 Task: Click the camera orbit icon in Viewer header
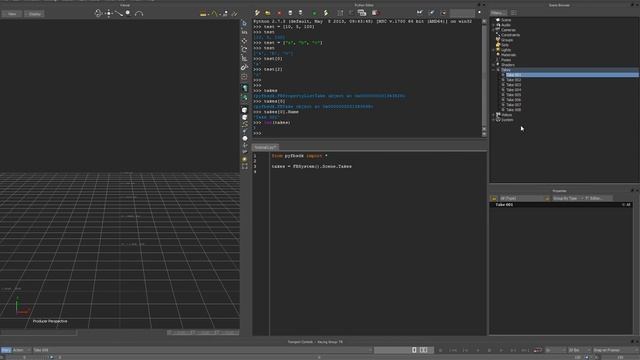coord(98,13)
